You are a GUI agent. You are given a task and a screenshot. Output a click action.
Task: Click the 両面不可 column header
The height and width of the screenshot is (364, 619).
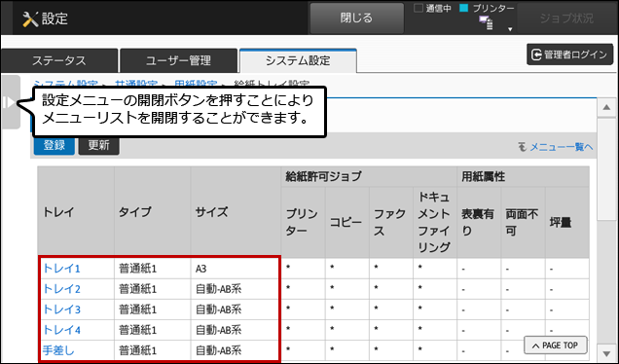pos(523,222)
